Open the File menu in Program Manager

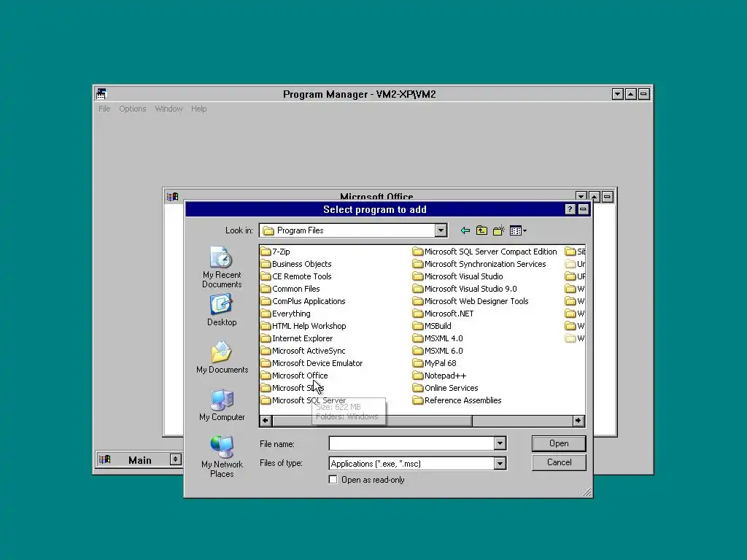[104, 109]
